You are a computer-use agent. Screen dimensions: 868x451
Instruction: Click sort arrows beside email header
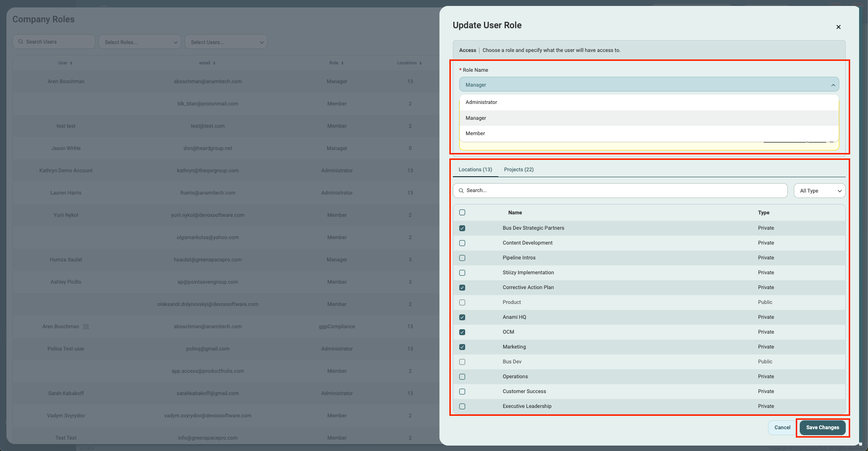coord(214,63)
